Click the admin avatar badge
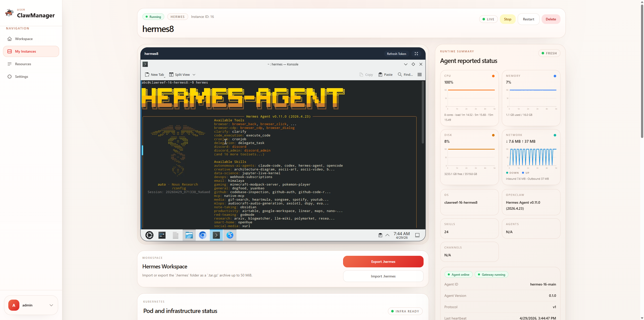Viewport: 644px width, 320px height. (x=14, y=305)
